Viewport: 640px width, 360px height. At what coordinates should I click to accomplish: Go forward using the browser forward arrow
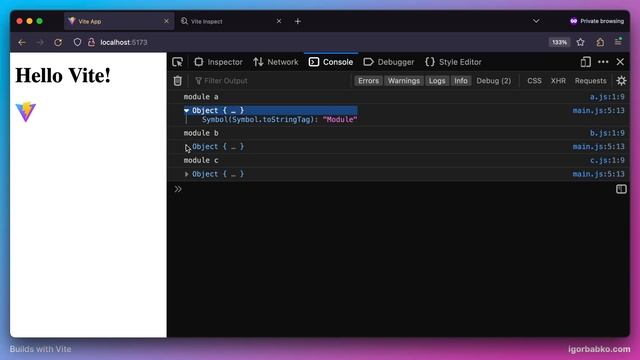tap(40, 42)
